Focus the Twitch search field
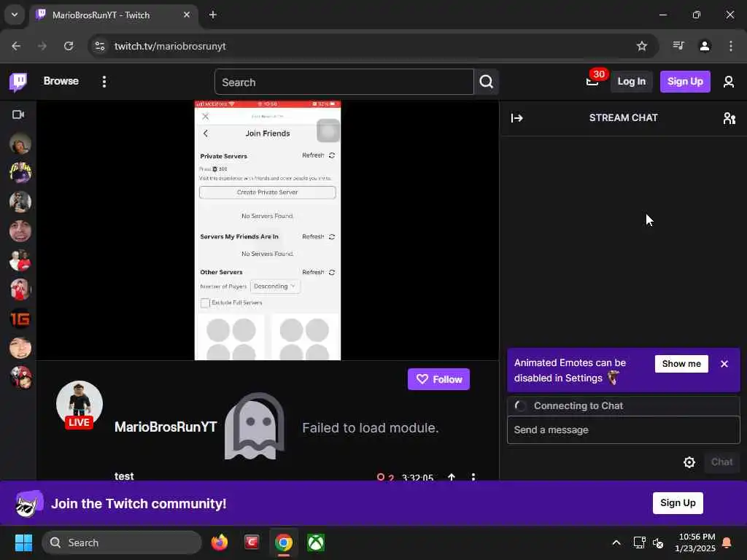 pyautogui.click(x=344, y=82)
